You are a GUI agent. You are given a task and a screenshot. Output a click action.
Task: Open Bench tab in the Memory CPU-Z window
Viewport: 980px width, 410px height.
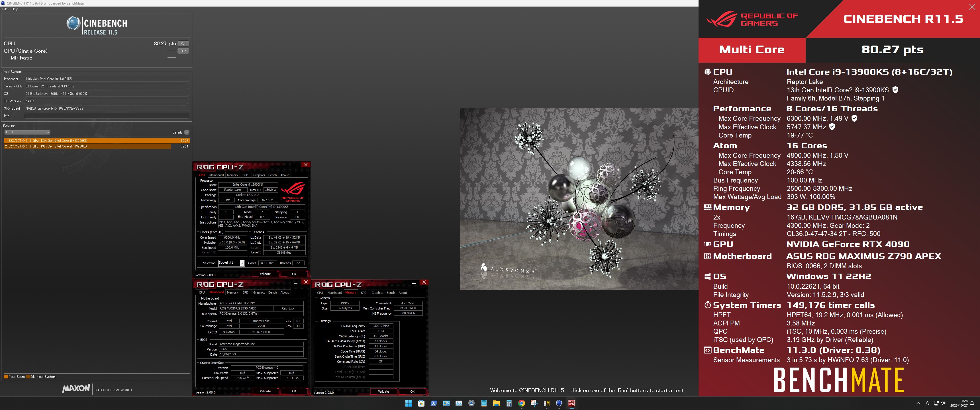[x=391, y=293]
